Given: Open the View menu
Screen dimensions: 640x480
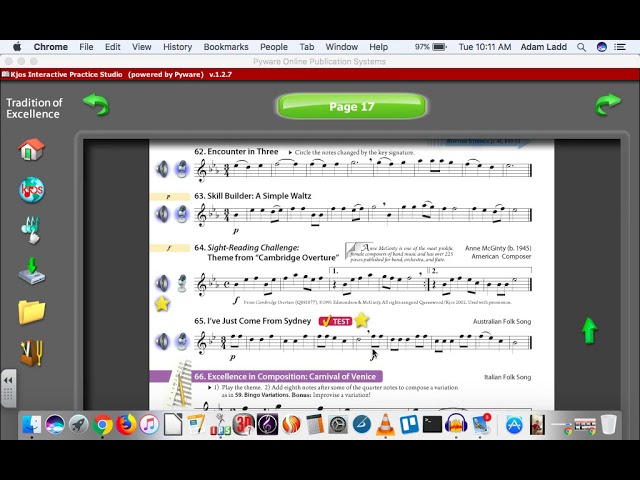Looking at the screenshot, I should point(142,47).
